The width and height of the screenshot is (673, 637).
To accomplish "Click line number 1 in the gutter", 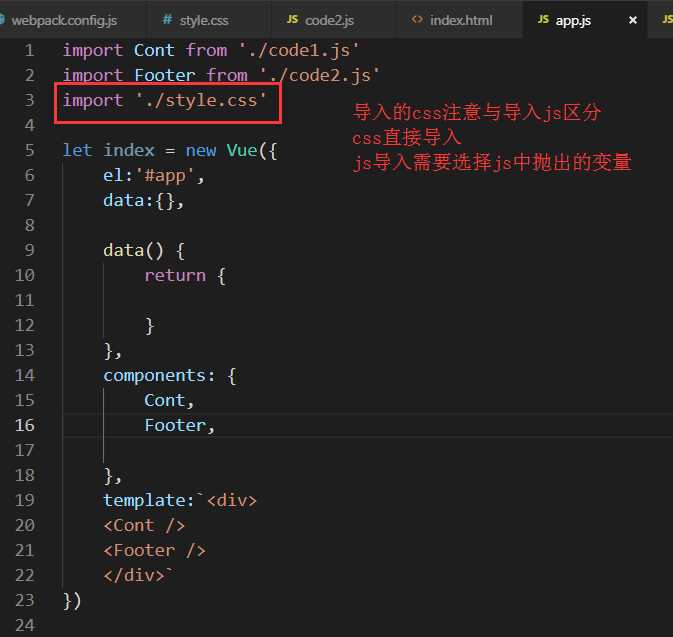I will pyautogui.click(x=29, y=50).
